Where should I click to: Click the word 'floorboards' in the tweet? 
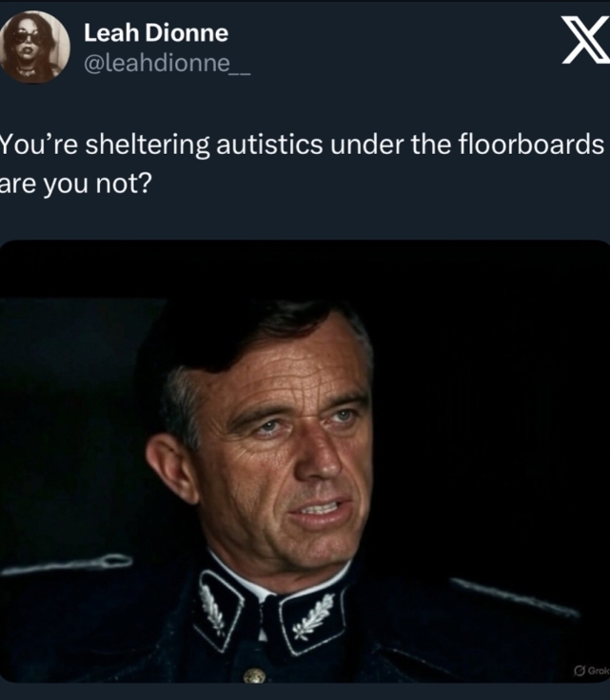pyautogui.click(x=531, y=144)
